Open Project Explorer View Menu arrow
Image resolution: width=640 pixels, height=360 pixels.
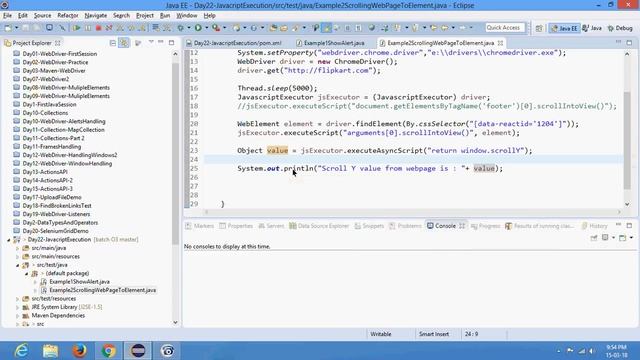pyautogui.click(x=151, y=42)
